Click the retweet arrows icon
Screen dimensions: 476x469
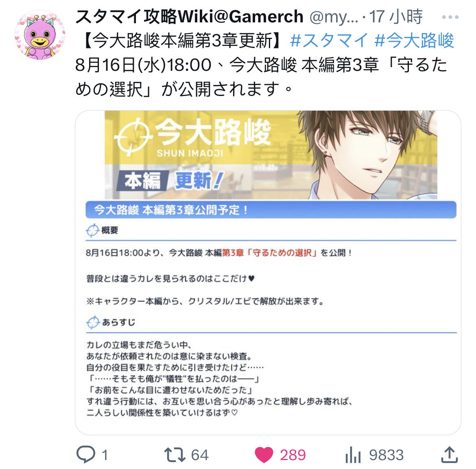coord(175,455)
